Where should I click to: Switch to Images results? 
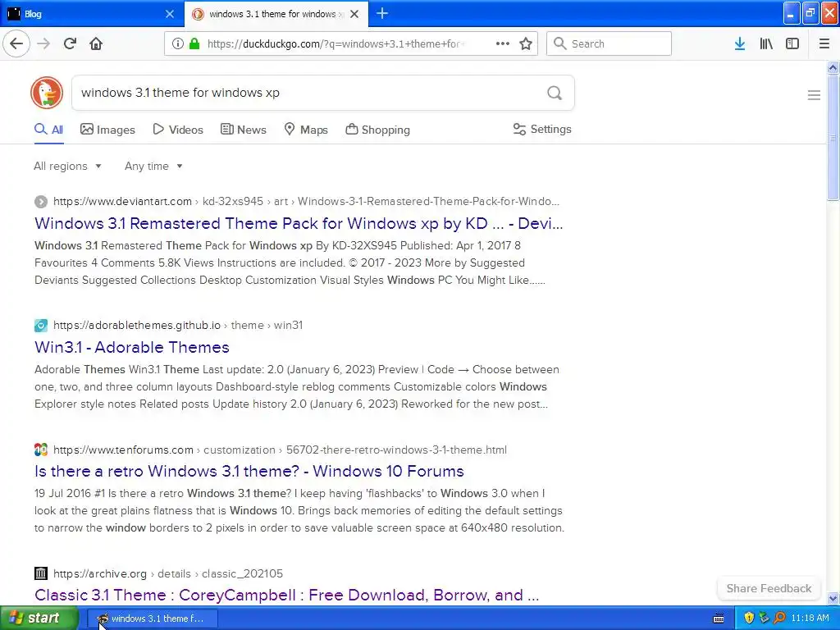tap(107, 130)
